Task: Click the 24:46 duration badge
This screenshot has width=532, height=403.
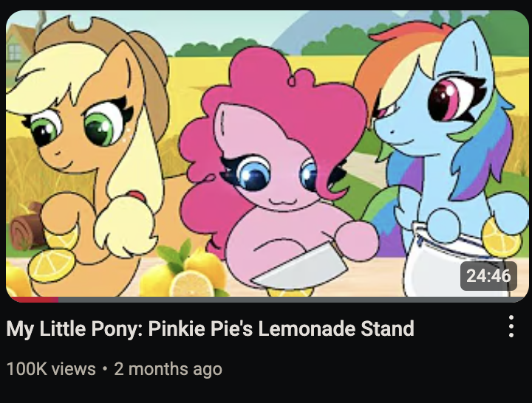Action: point(488,275)
